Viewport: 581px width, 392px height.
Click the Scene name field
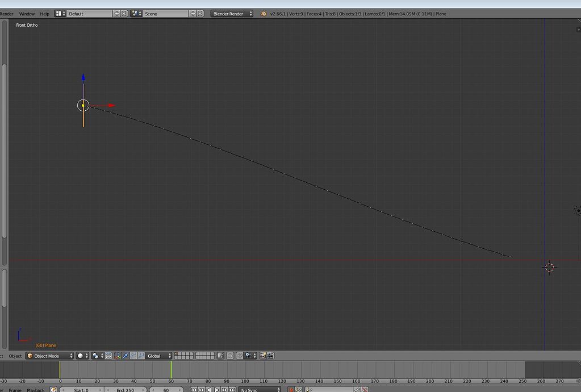(166, 14)
